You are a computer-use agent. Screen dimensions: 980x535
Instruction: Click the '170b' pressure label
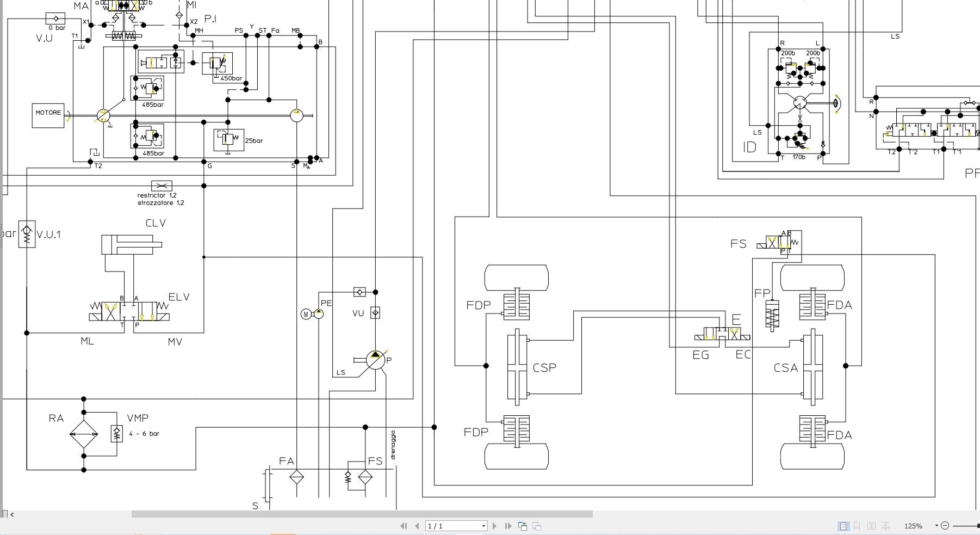click(x=798, y=157)
